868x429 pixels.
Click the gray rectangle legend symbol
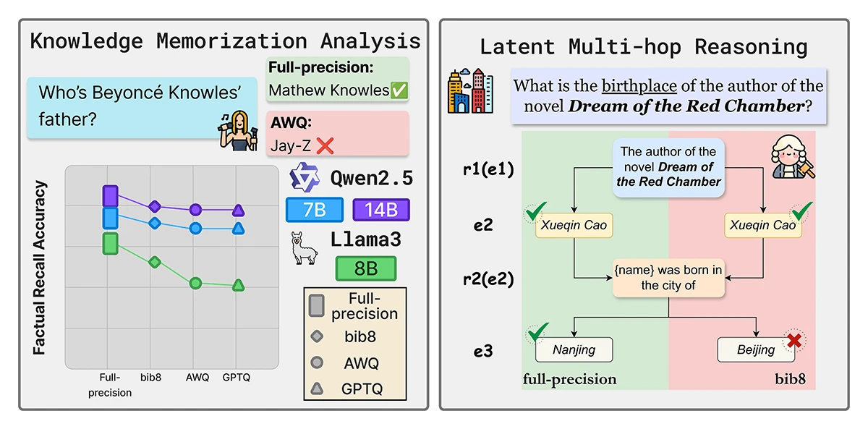316,306
